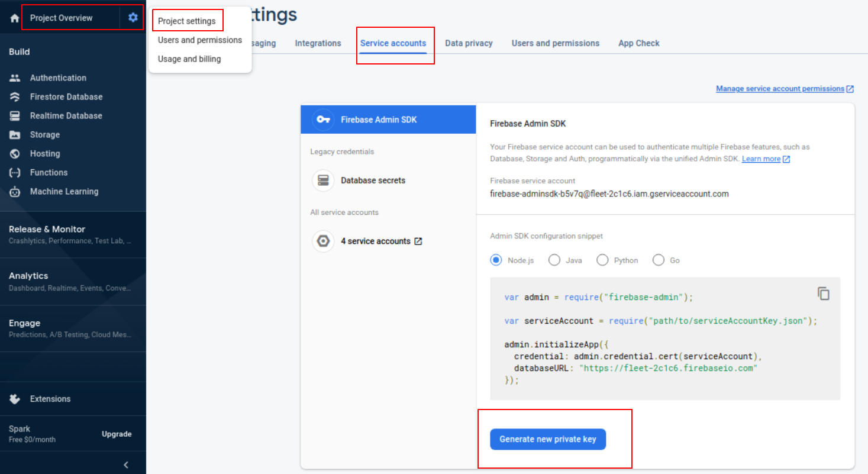Open Machine Learning in the sidebar

tap(64, 192)
